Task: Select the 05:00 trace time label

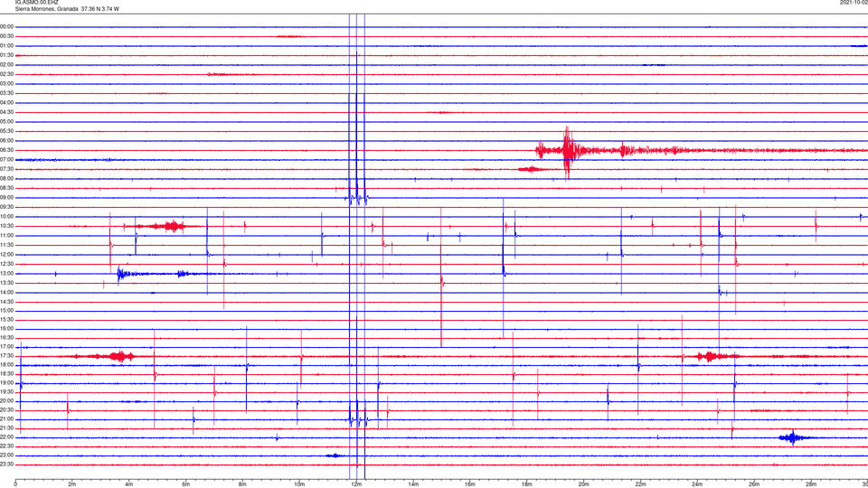Action: 7,122
